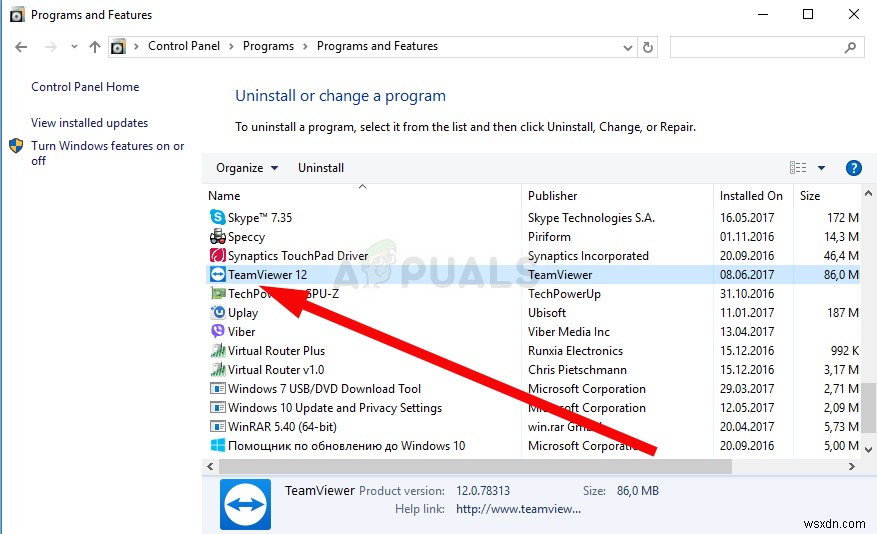877x534 pixels.
Task: Open Control Panel Home link
Action: tap(85, 87)
